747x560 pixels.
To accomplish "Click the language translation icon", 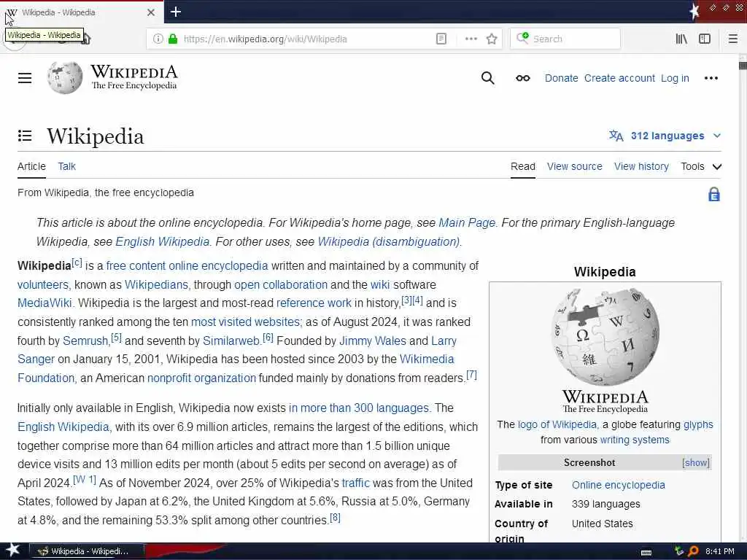I will pos(616,136).
